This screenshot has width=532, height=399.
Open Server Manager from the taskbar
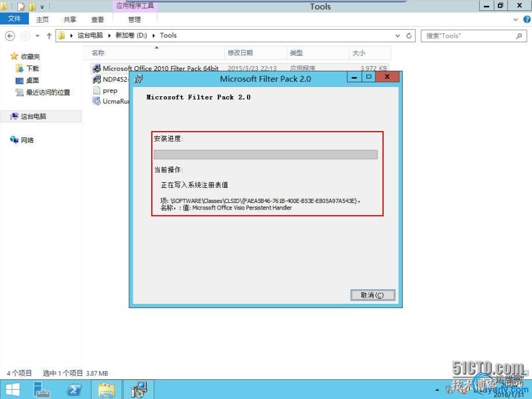coord(42,390)
